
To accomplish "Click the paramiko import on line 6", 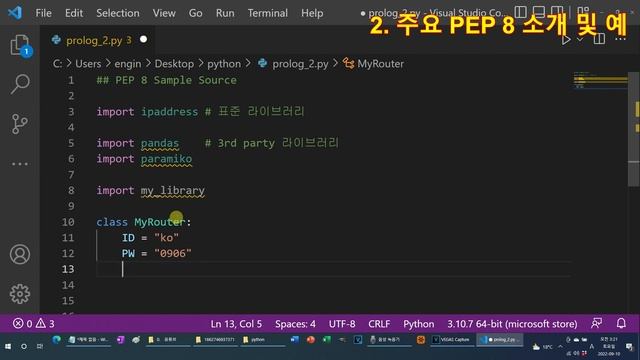I will pyautogui.click(x=166, y=159).
